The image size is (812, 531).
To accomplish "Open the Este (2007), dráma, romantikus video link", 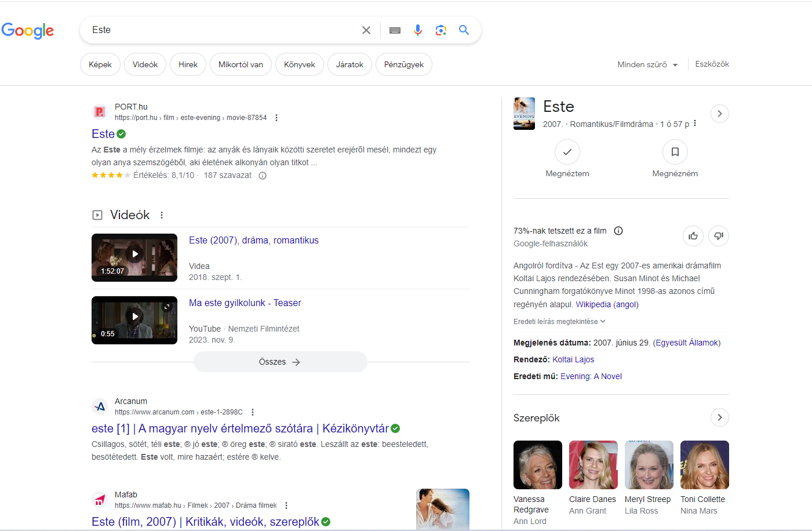I will (x=254, y=241).
